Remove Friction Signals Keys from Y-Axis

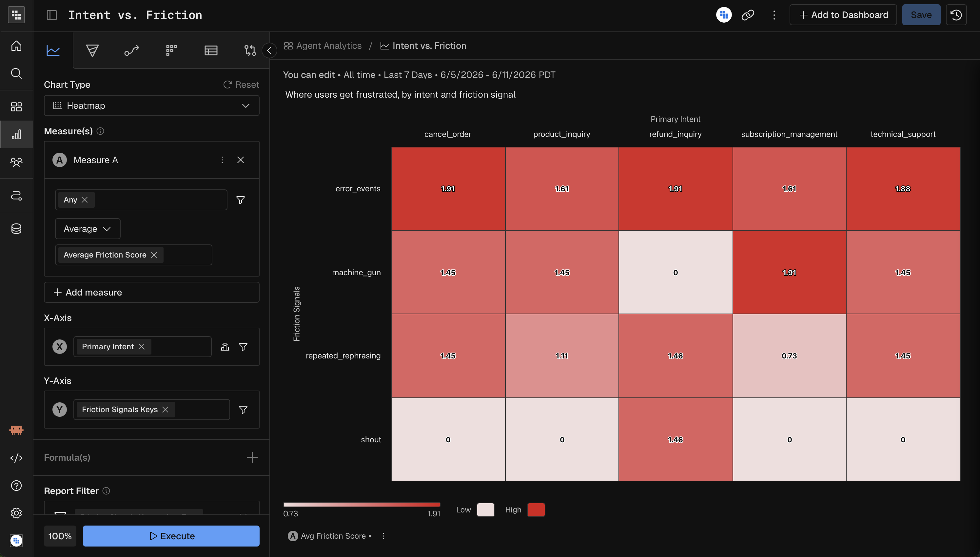[x=165, y=409]
